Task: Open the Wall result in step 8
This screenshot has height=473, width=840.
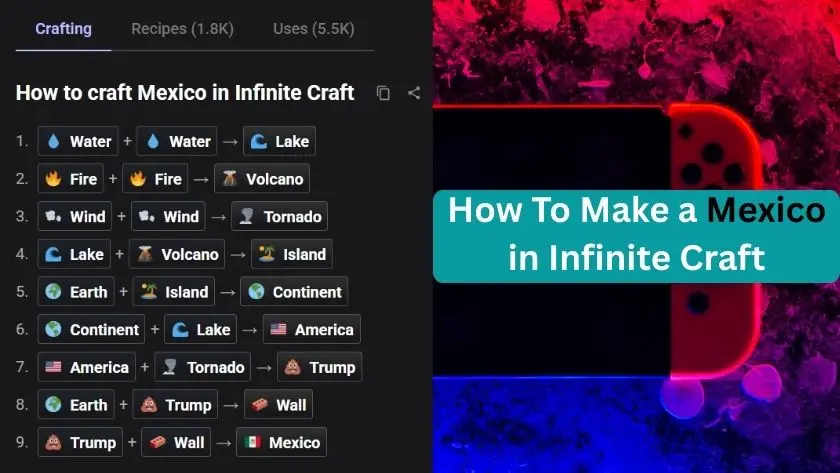Action: point(279,405)
